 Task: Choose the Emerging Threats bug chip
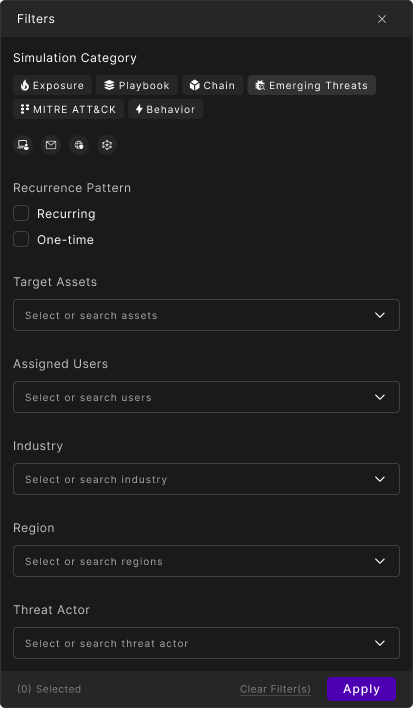click(x=311, y=85)
